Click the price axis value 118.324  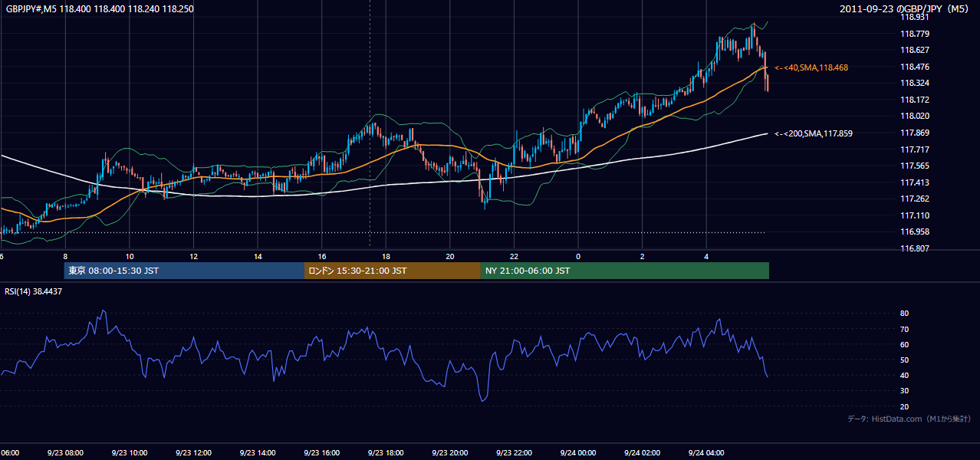pyautogui.click(x=916, y=83)
